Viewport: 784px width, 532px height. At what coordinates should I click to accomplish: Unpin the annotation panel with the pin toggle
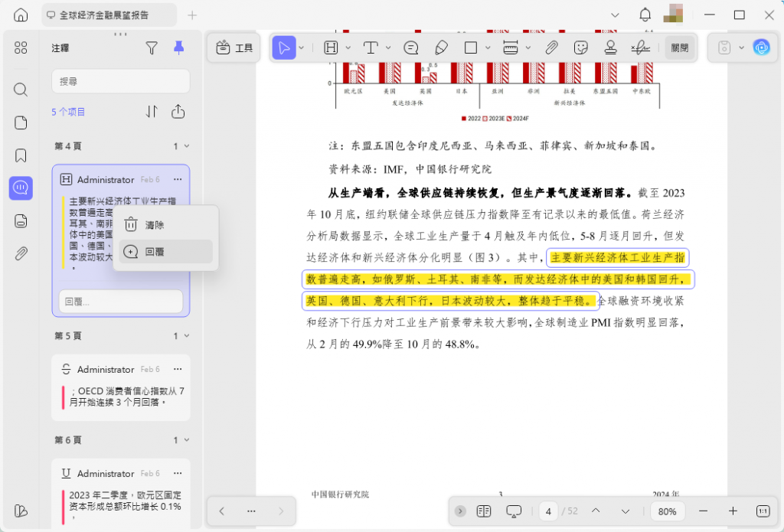pyautogui.click(x=178, y=47)
